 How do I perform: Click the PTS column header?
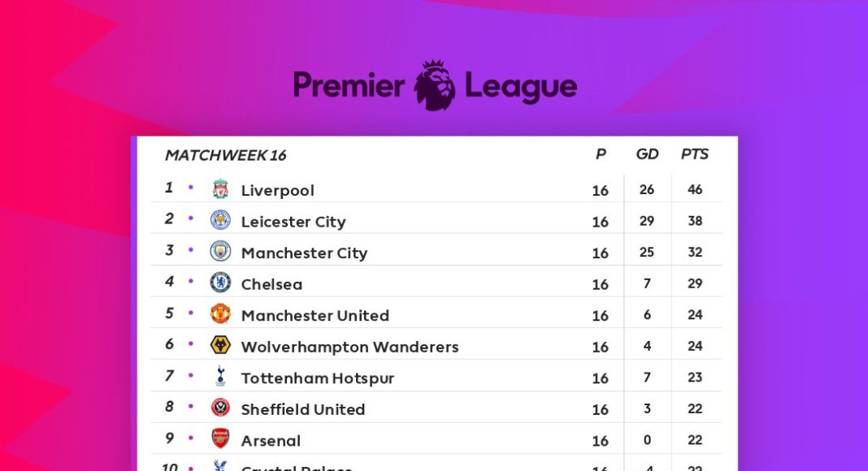[x=694, y=154]
